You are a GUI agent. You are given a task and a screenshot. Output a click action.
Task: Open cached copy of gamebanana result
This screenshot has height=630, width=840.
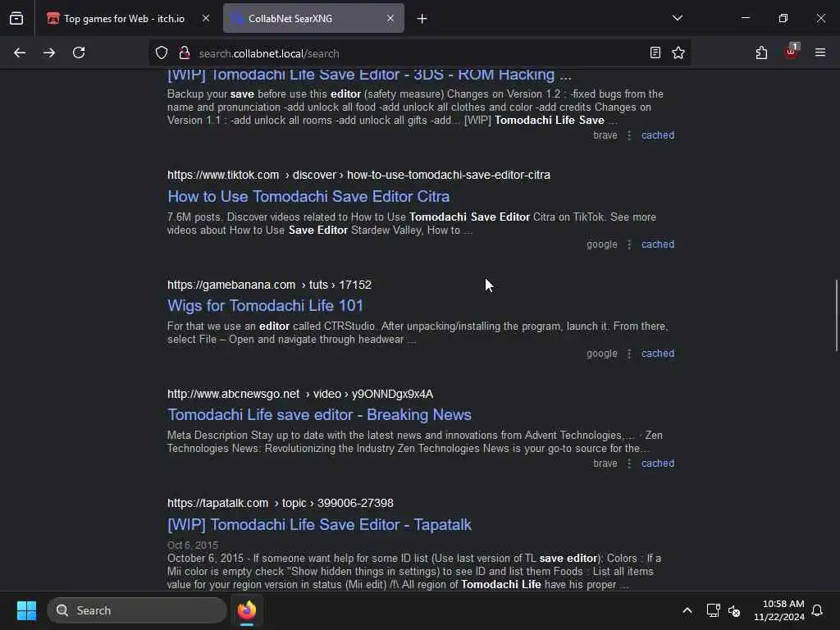click(x=658, y=354)
